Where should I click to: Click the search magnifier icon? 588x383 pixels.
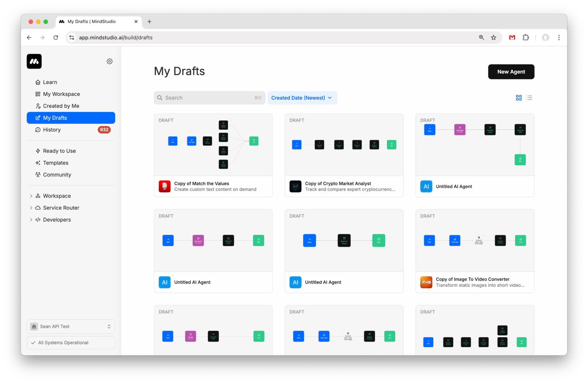pyautogui.click(x=160, y=98)
